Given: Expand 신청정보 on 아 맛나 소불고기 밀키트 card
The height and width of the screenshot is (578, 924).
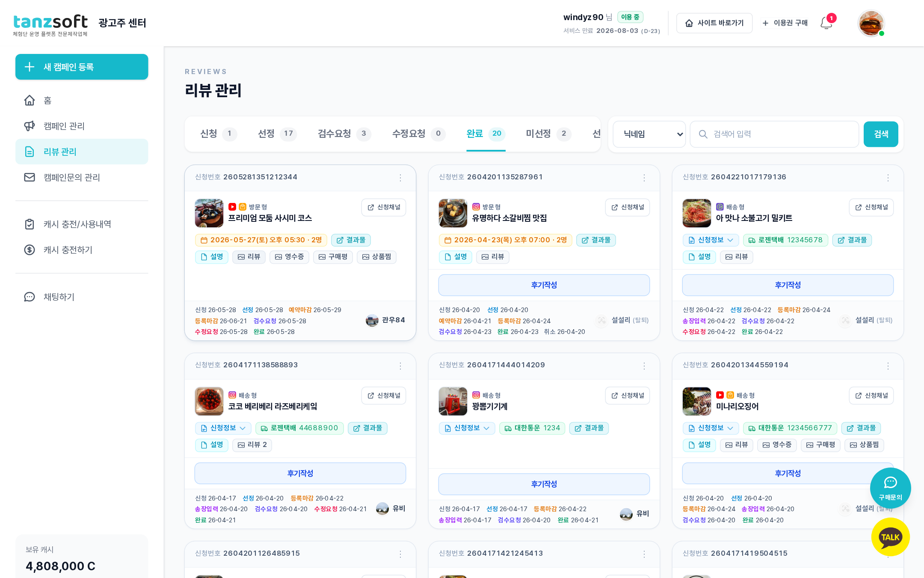Looking at the screenshot, I should coord(711,240).
